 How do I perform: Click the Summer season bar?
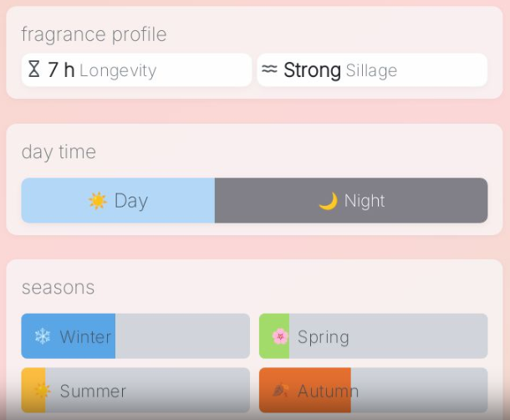[135, 391]
